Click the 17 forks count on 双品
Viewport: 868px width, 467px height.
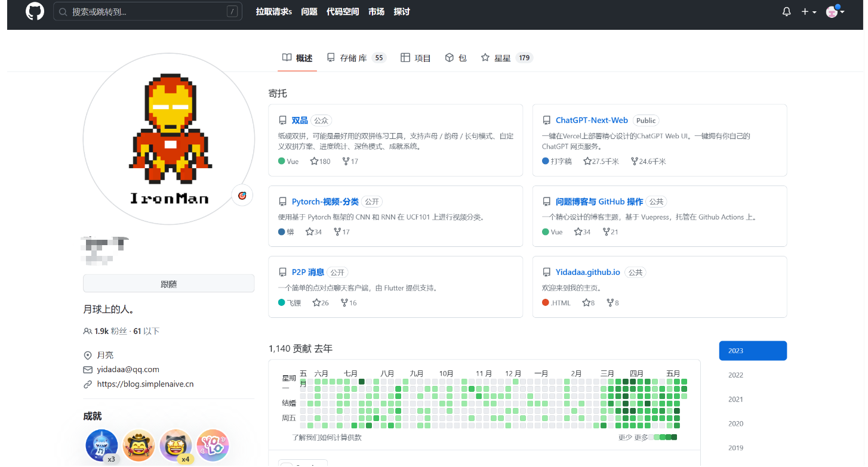350,162
